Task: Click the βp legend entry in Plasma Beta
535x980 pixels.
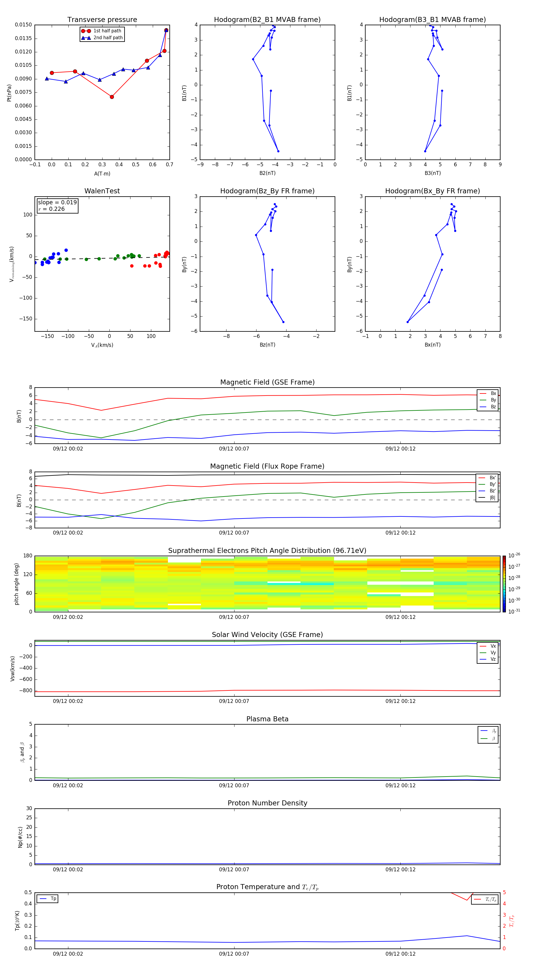Action: click(488, 731)
